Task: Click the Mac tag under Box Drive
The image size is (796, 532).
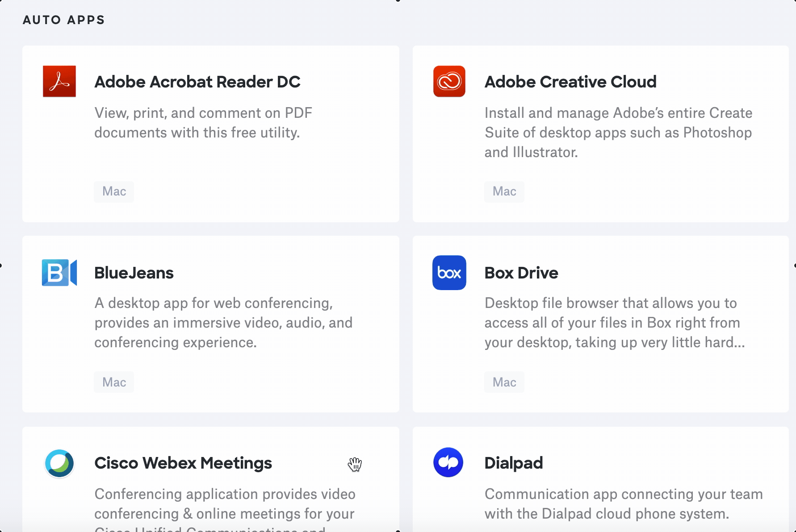Action: click(504, 382)
